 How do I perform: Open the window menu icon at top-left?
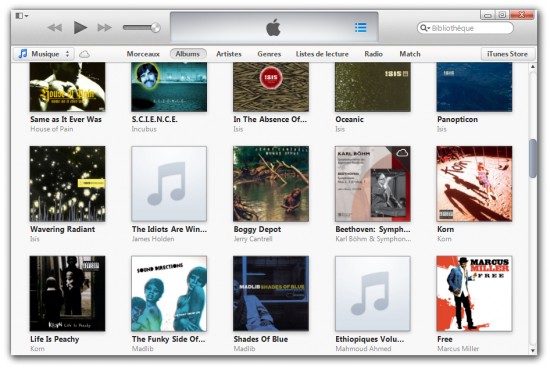pyautogui.click(x=22, y=15)
